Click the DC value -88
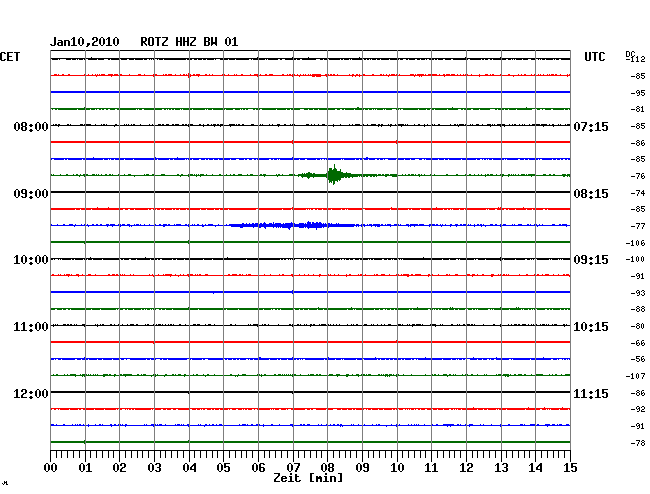This screenshot has width=650, height=494. (x=638, y=309)
